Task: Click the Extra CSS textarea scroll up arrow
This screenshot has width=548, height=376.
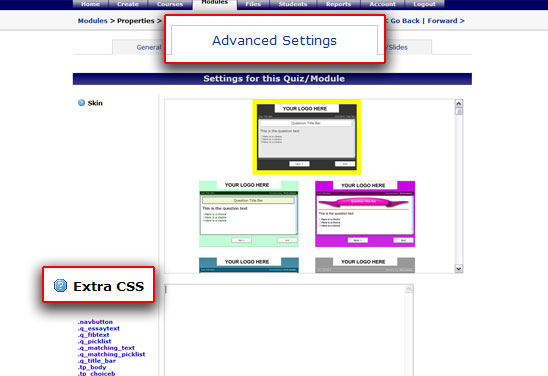Action: click(x=409, y=289)
